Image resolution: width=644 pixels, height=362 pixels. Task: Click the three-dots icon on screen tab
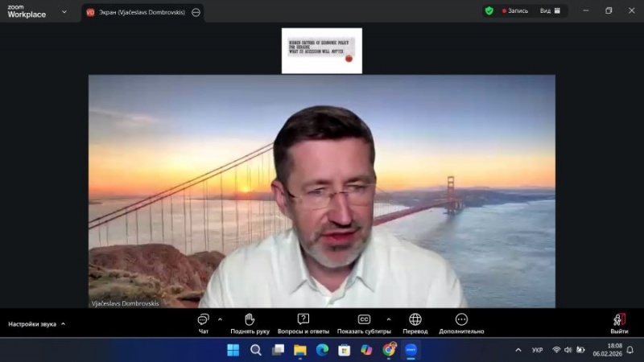[x=196, y=12]
